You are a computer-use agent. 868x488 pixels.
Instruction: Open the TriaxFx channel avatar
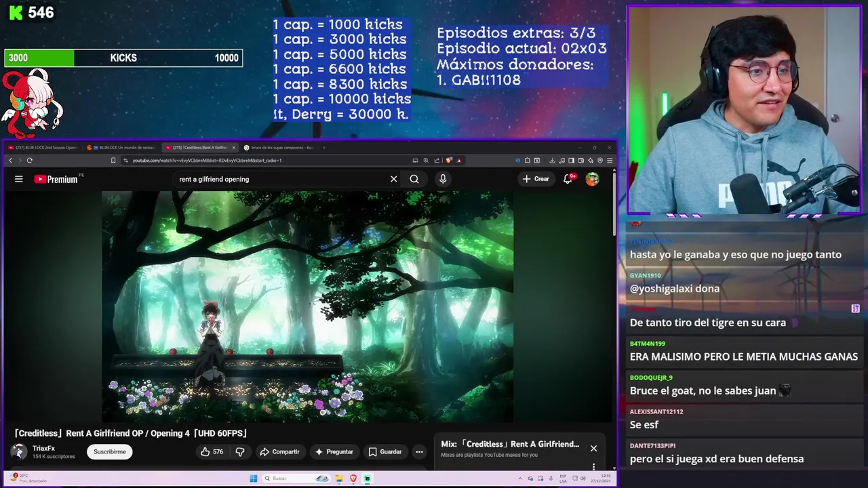pyautogui.click(x=18, y=451)
